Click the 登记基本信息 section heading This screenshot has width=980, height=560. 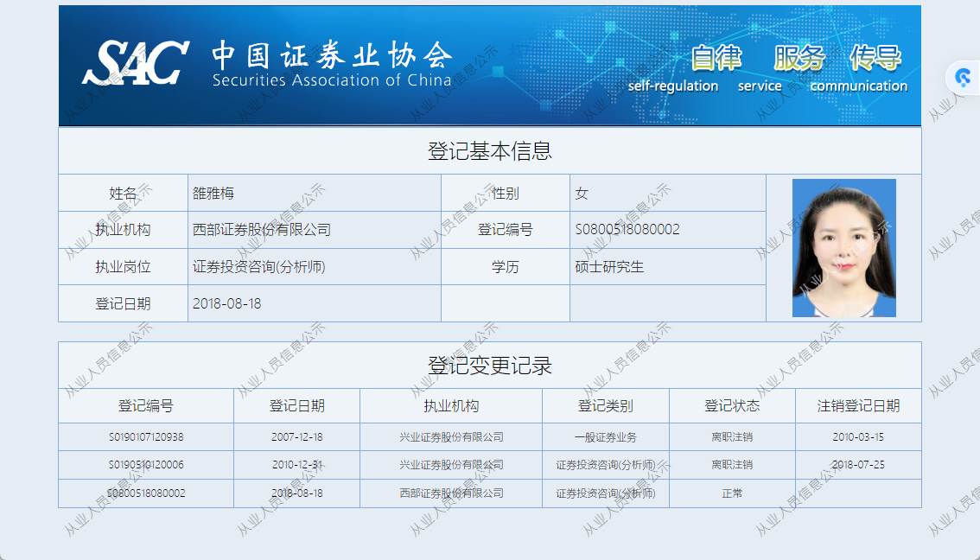pyautogui.click(x=489, y=150)
